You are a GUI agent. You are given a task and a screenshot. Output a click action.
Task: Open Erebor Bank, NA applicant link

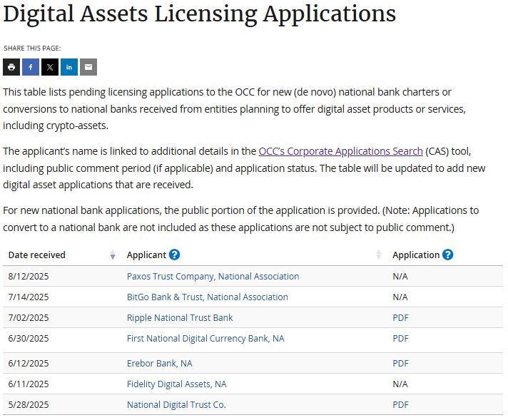(x=159, y=363)
